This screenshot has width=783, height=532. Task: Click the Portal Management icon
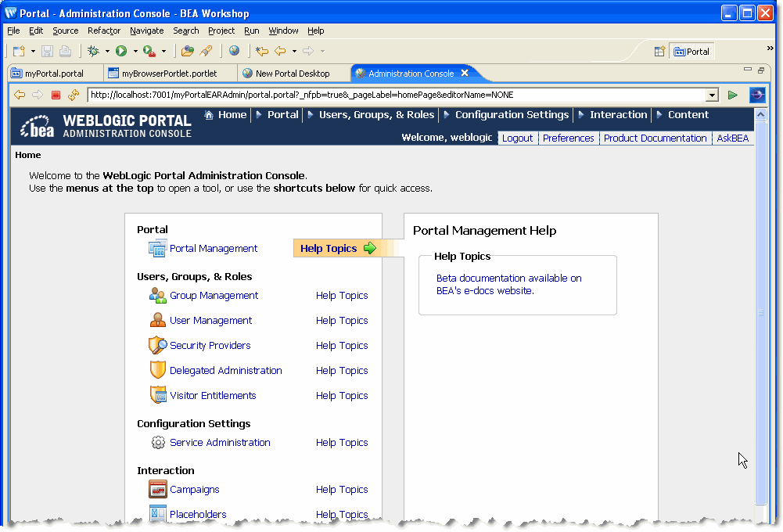tap(157, 248)
